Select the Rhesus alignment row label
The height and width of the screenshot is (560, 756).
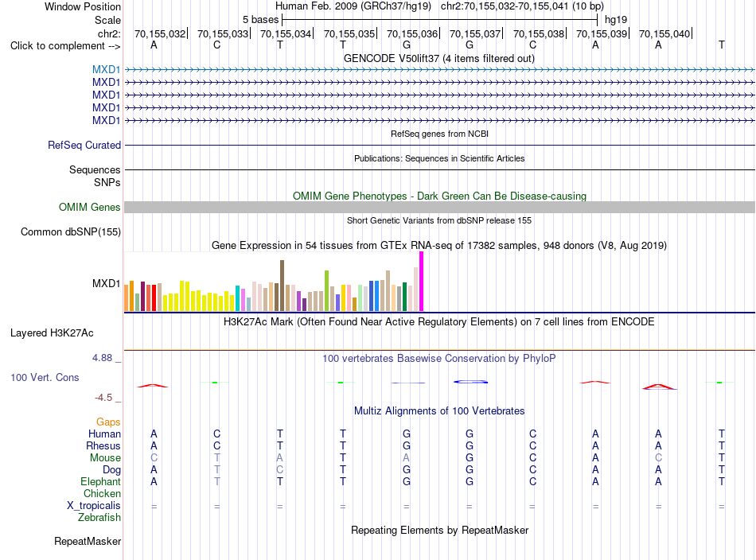(x=103, y=445)
